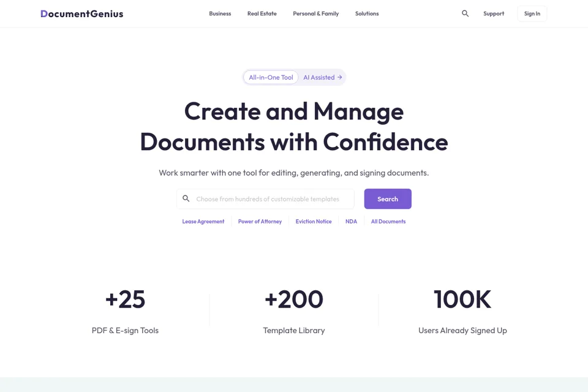Click the purple Search button
This screenshot has height=392, width=588.
(x=388, y=199)
